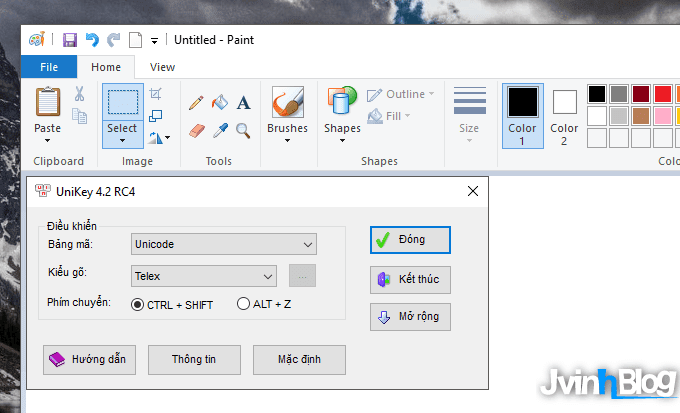
Task: Switch to the Home ribbon tab
Action: [106, 67]
